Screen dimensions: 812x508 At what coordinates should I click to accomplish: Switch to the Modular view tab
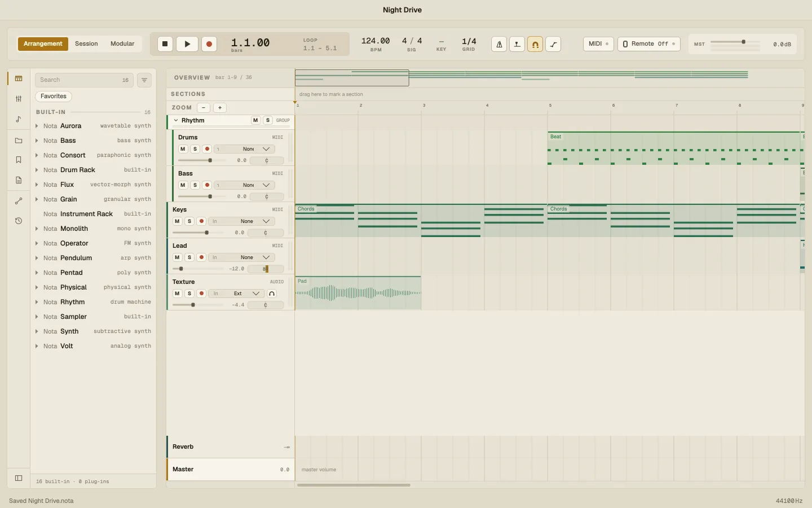pos(122,44)
